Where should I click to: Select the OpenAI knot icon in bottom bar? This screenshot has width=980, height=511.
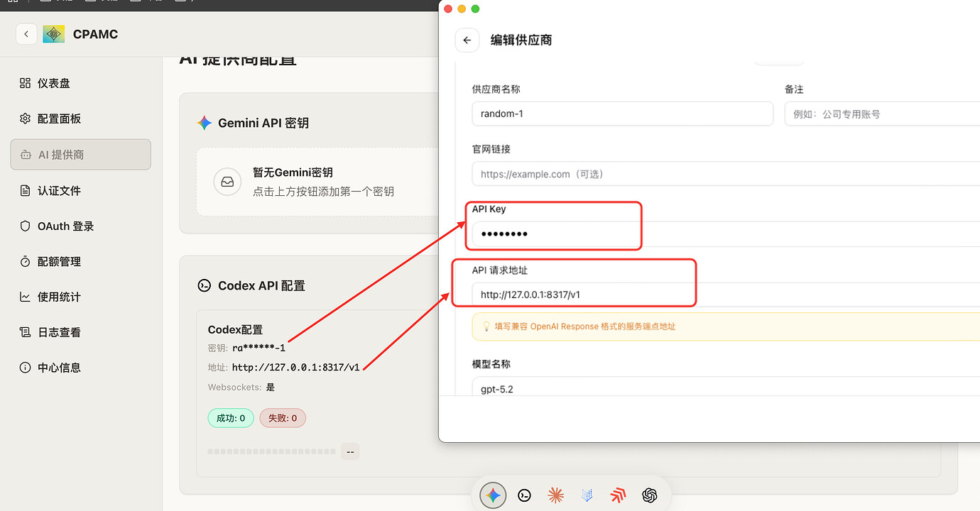click(x=649, y=495)
